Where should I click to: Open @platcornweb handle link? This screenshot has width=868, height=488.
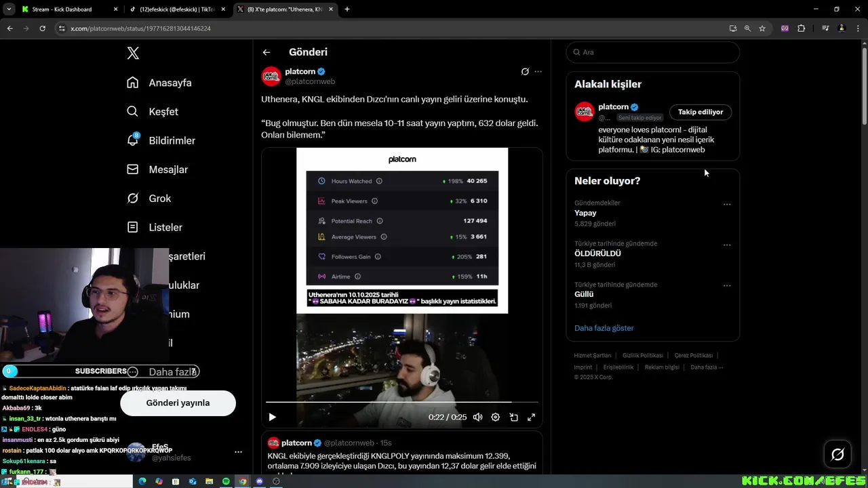[310, 81]
